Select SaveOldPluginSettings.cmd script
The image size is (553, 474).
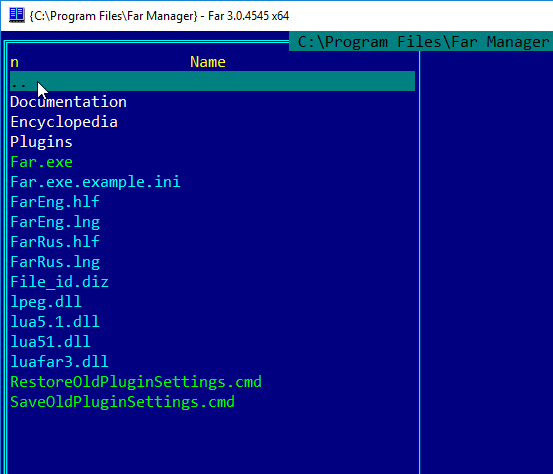(x=122, y=402)
